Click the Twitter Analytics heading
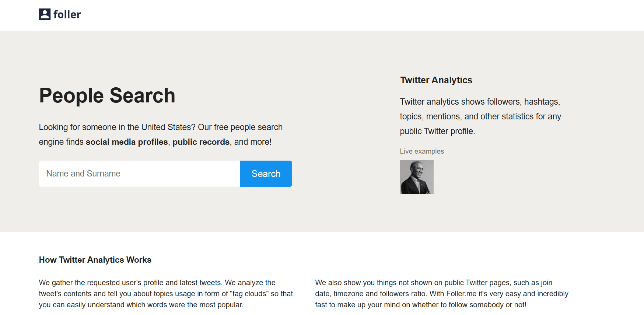This screenshot has width=644, height=315. [x=436, y=80]
